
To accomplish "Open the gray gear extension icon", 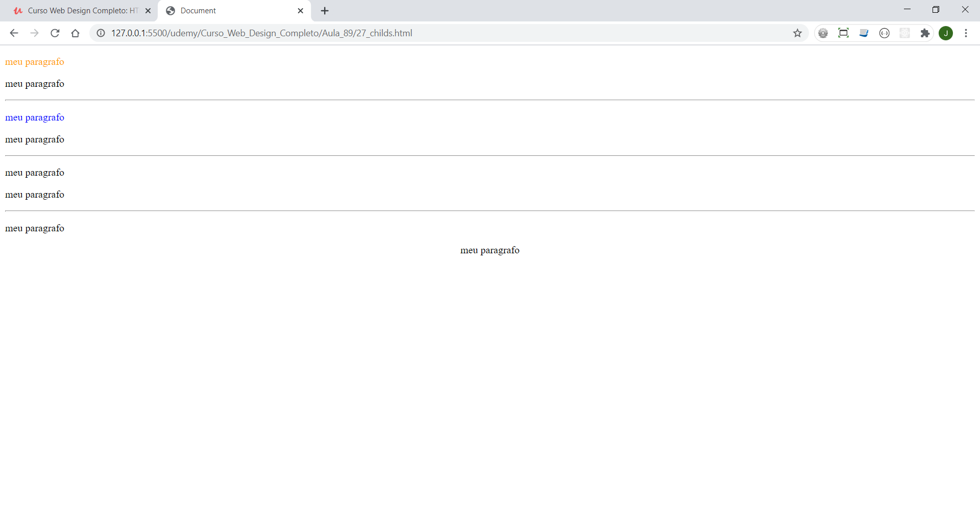I will (x=823, y=33).
